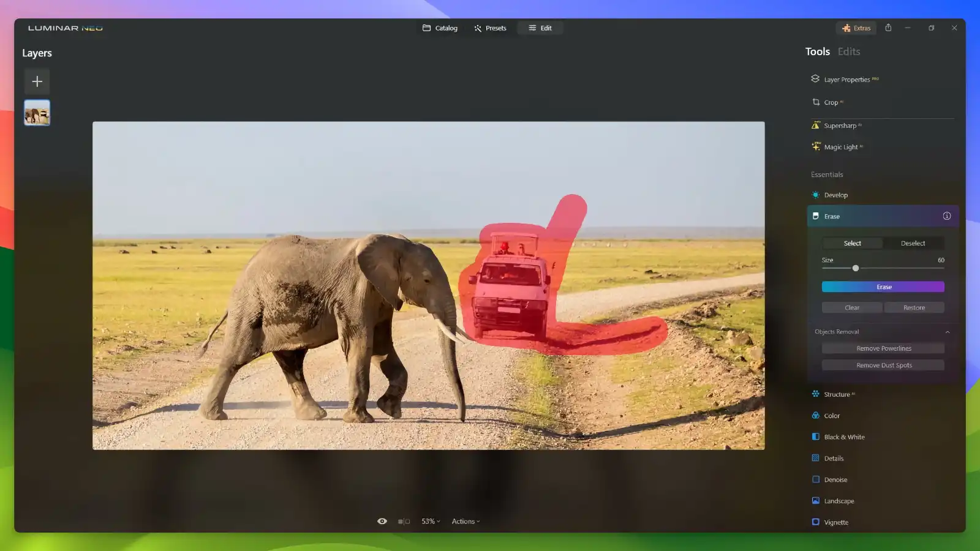Open the Develop tool
This screenshot has height=551, width=980.
click(835, 195)
